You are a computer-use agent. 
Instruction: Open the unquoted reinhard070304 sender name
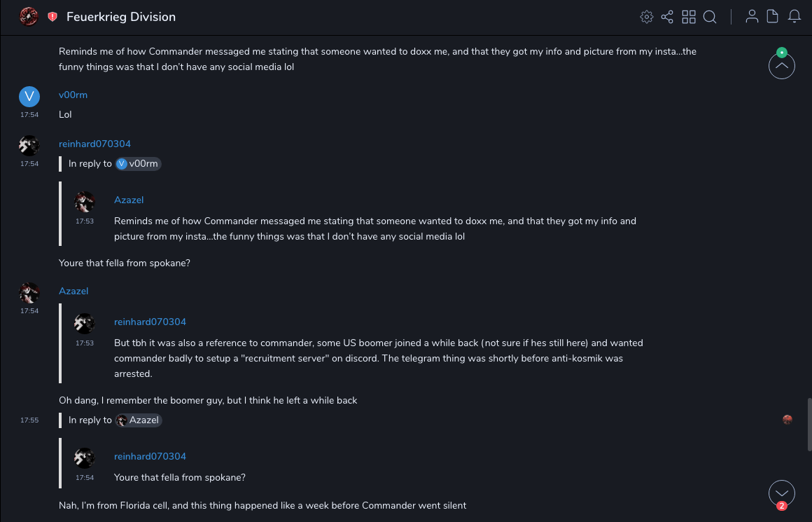click(94, 144)
